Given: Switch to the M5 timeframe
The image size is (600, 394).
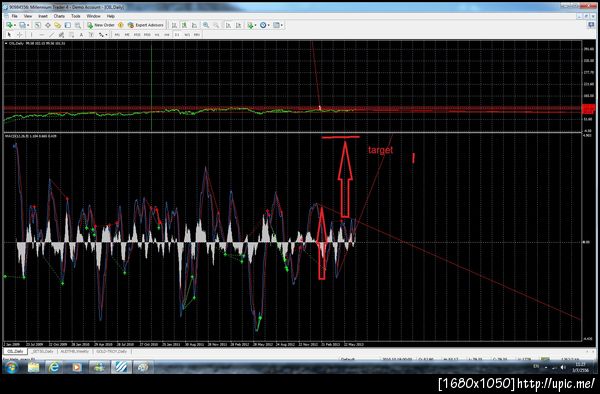Looking at the screenshot, I should coord(127,35).
